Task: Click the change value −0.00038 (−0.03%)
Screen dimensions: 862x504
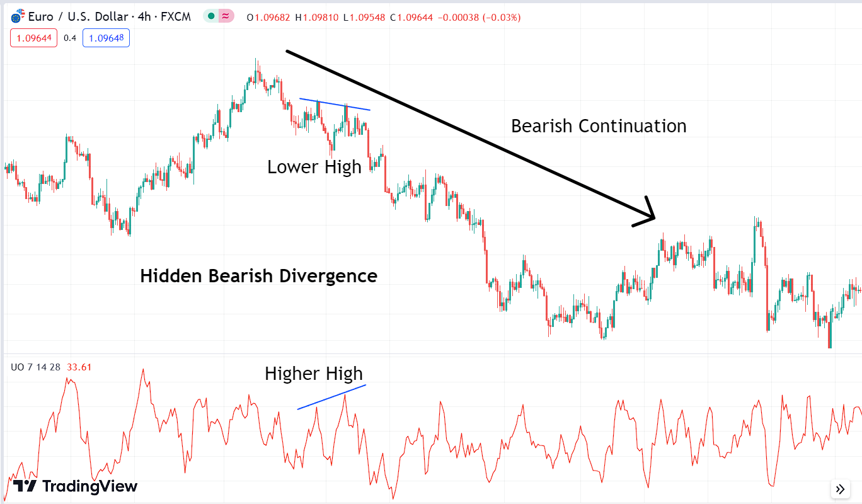Action: [x=479, y=17]
